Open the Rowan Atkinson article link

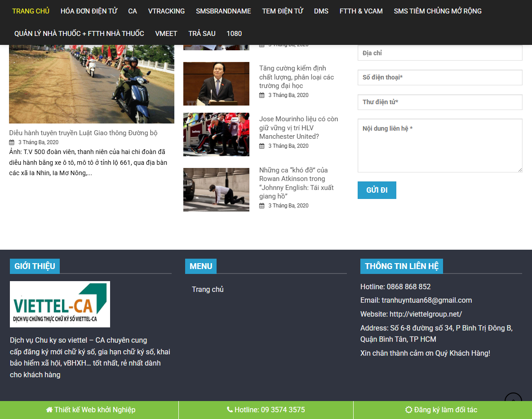pyautogui.click(x=296, y=183)
